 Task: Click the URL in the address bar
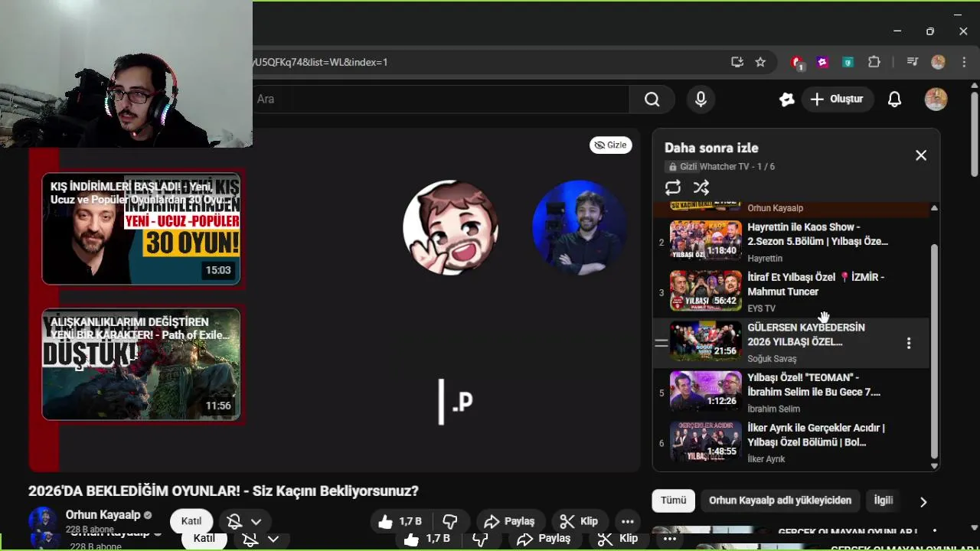click(x=320, y=62)
